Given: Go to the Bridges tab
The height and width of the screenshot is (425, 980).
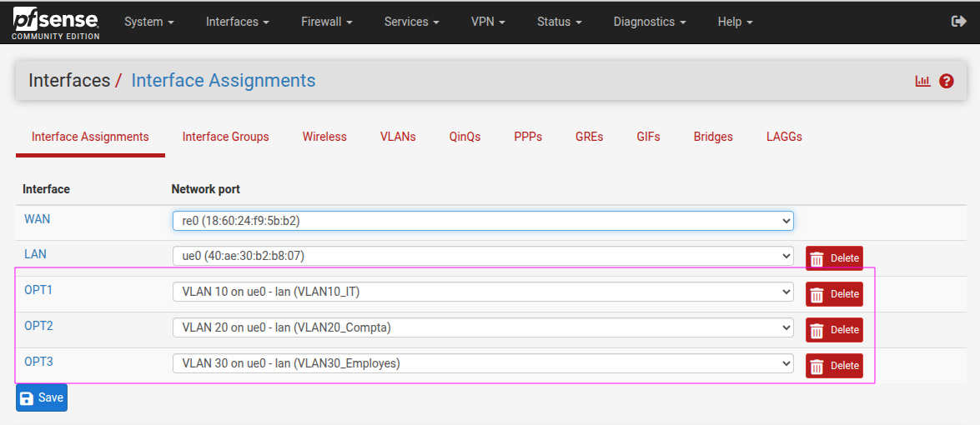Looking at the screenshot, I should point(713,137).
